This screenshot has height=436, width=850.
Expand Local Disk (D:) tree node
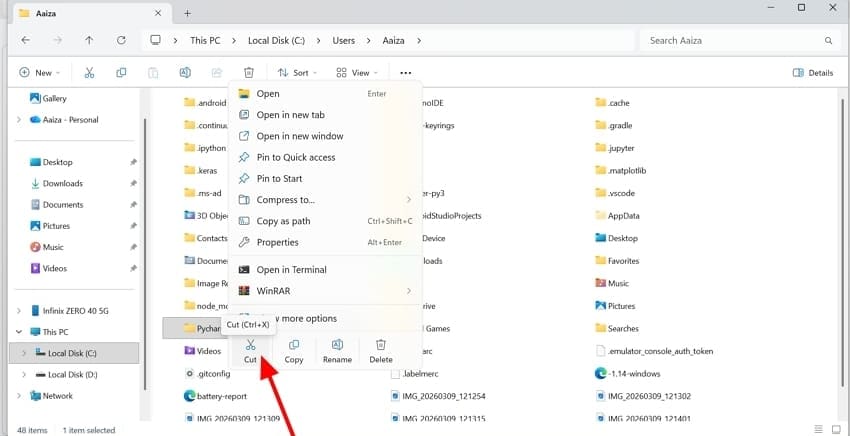click(24, 375)
